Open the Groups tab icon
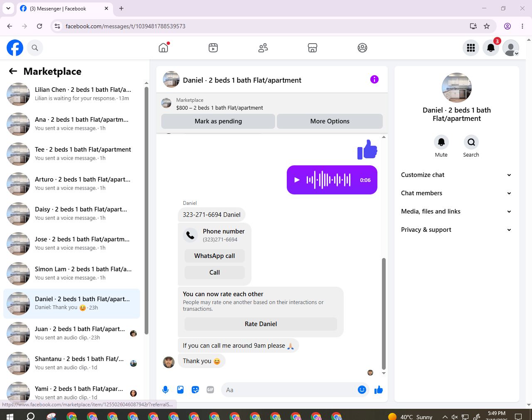 [x=362, y=48]
